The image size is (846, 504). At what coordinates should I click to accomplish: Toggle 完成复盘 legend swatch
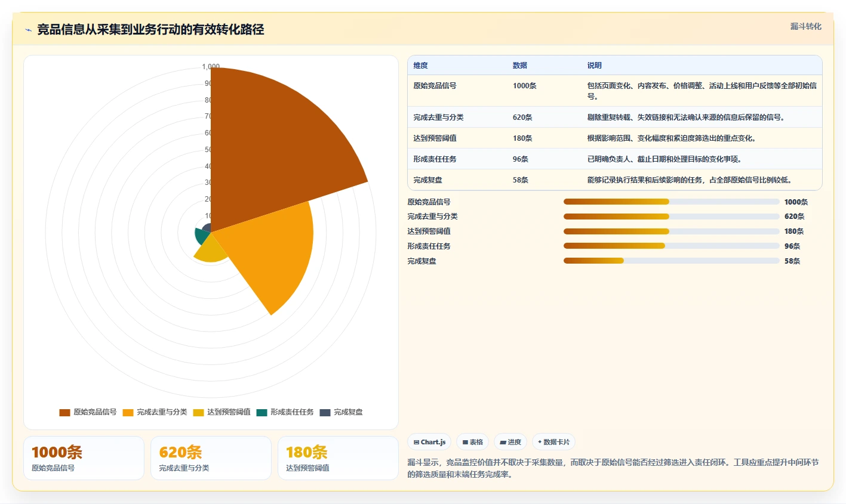coord(325,413)
